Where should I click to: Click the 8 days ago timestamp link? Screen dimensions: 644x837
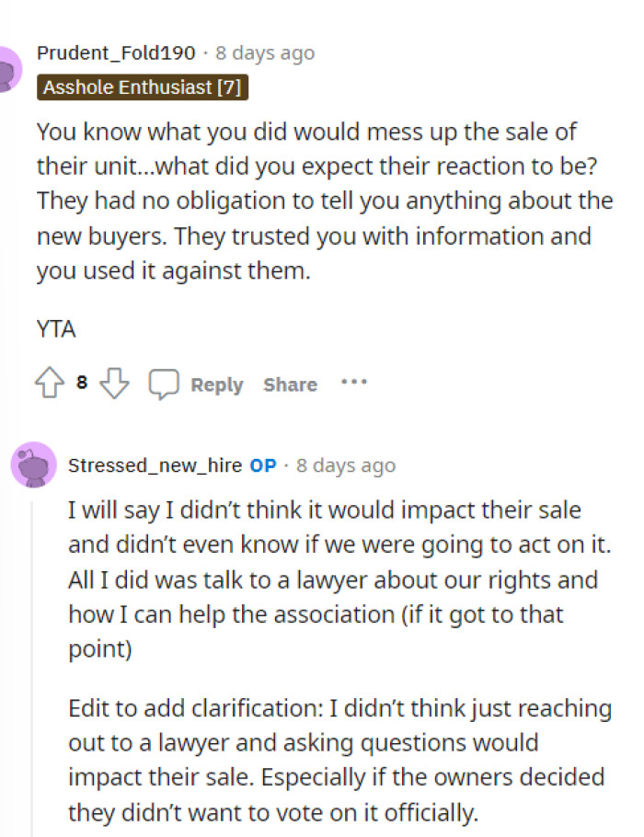[264, 52]
